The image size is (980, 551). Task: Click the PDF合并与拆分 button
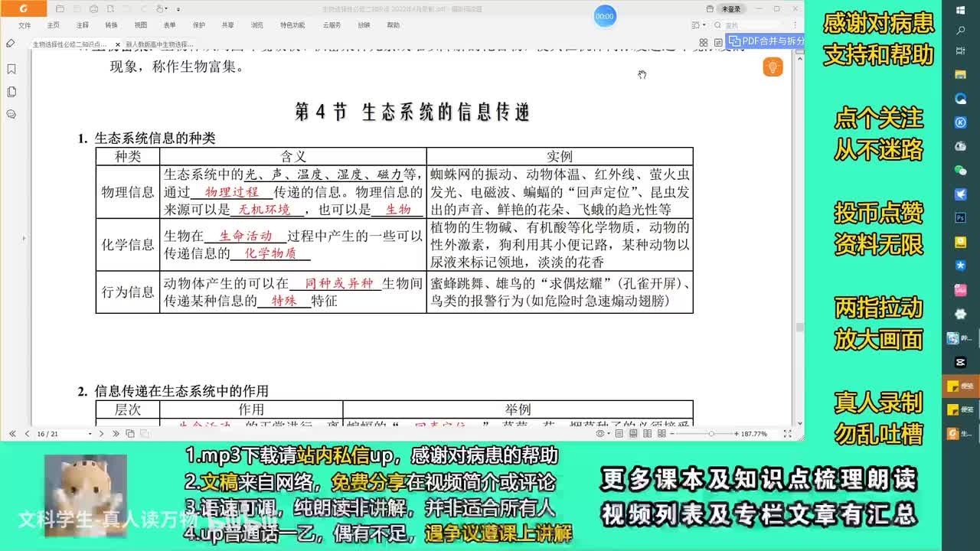click(x=766, y=41)
